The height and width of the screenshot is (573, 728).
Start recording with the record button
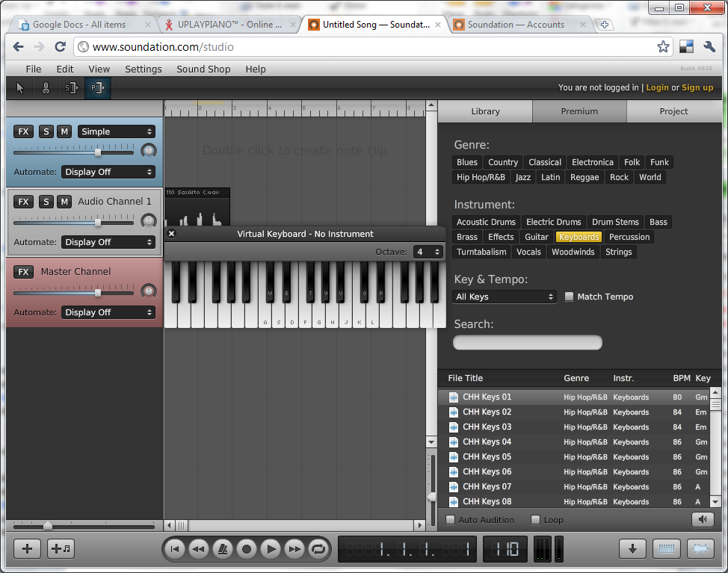247,549
